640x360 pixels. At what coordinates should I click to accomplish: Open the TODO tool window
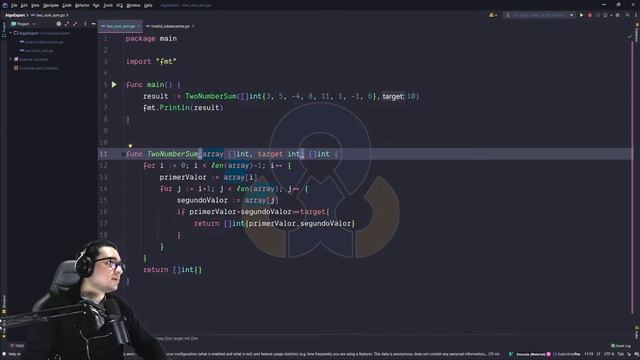click(17, 346)
